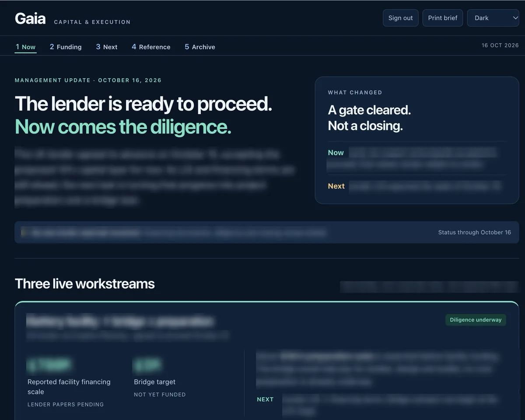The height and width of the screenshot is (420, 525).
Task: Click the 'CAPITAL & EXECUTION' tagline
Action: (x=92, y=22)
